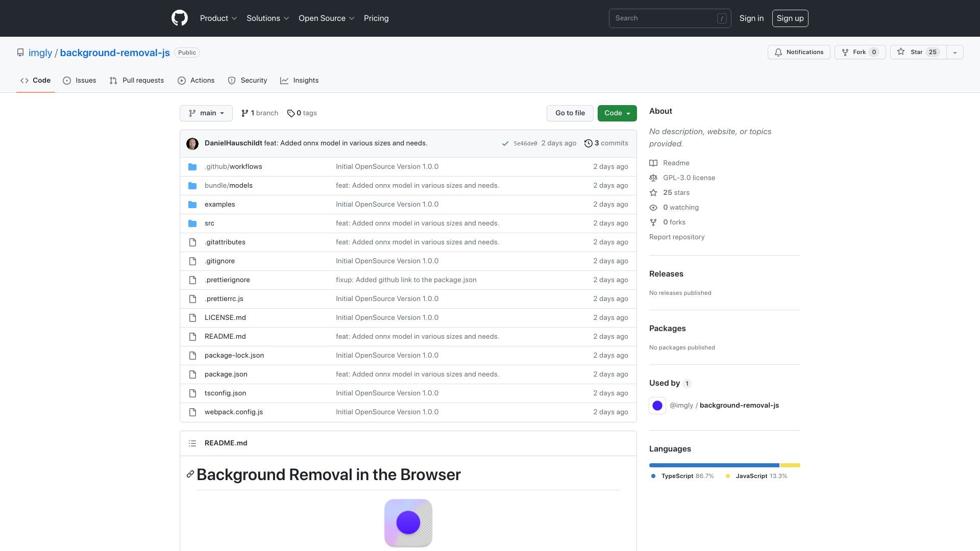Click the bell icon in Notifications
Screen dimensions: 980x551
[778, 52]
